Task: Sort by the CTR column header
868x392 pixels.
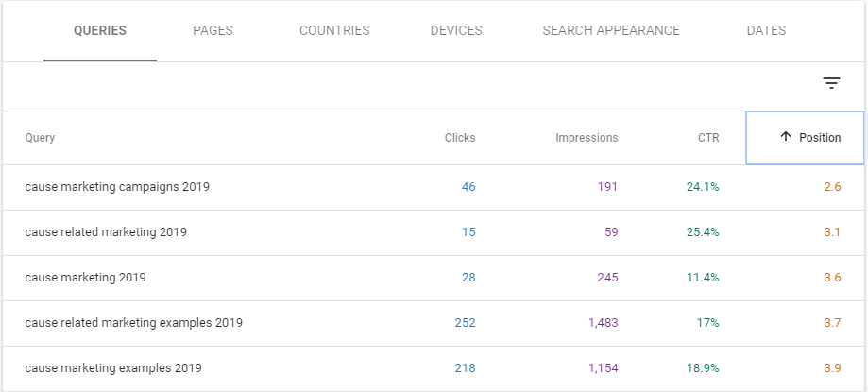Action: click(x=707, y=138)
